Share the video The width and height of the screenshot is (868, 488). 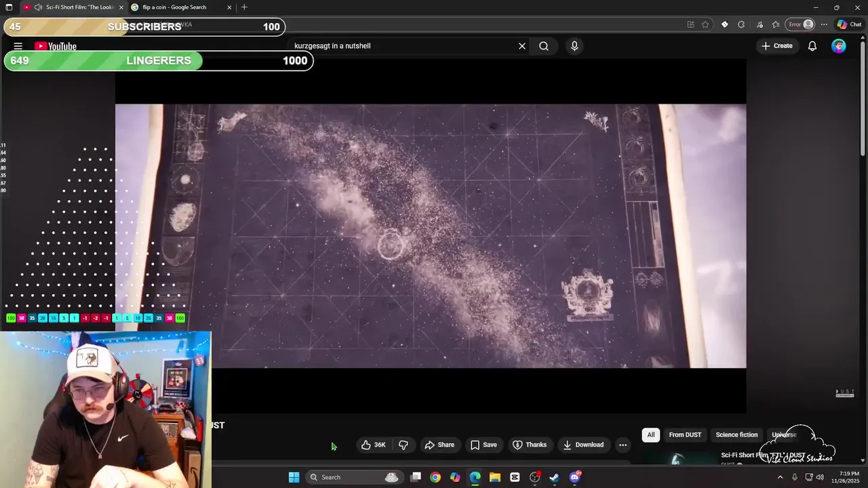coord(439,445)
